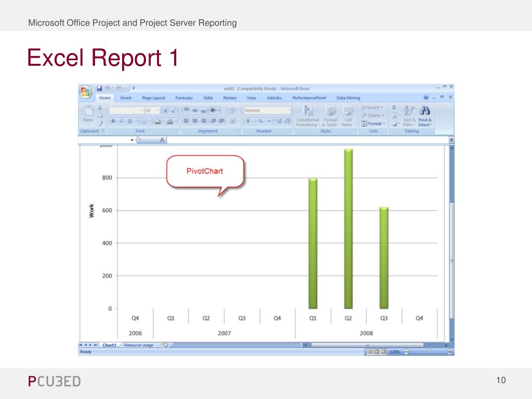Click Decrease Decimal icon

coord(287,121)
